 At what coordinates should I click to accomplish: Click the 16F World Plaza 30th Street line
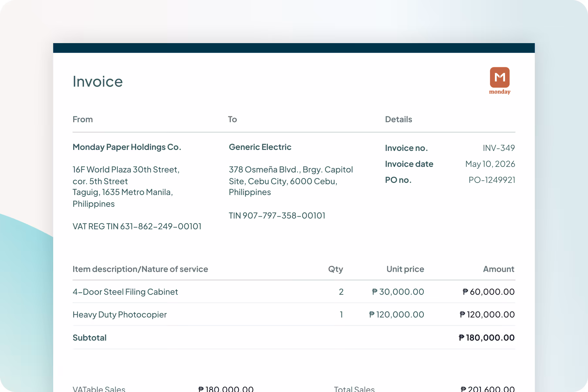(x=126, y=170)
